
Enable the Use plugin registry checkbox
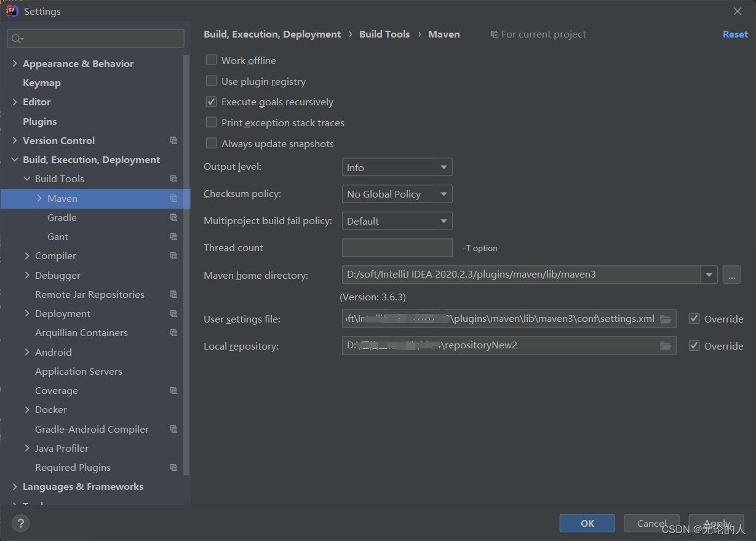(211, 81)
